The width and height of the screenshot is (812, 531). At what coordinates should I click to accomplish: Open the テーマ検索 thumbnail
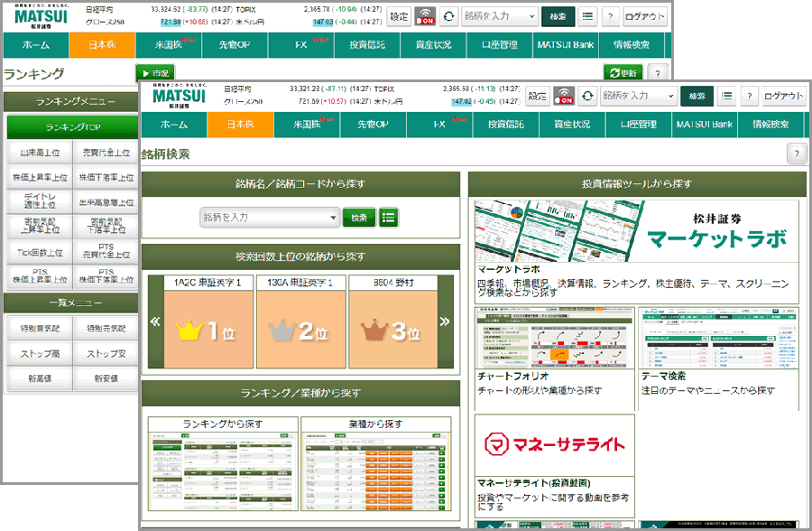(718, 338)
